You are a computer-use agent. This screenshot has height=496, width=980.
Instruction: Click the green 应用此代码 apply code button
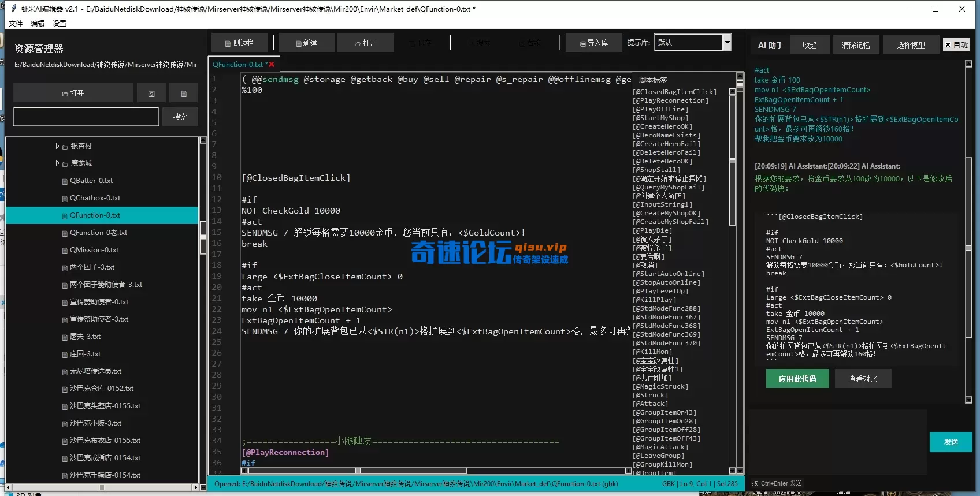click(x=797, y=379)
